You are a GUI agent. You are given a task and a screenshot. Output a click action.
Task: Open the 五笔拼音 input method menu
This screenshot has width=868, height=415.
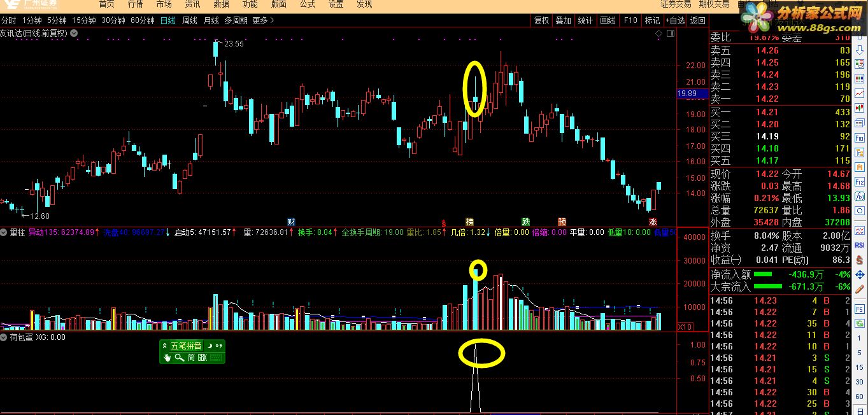(185, 346)
